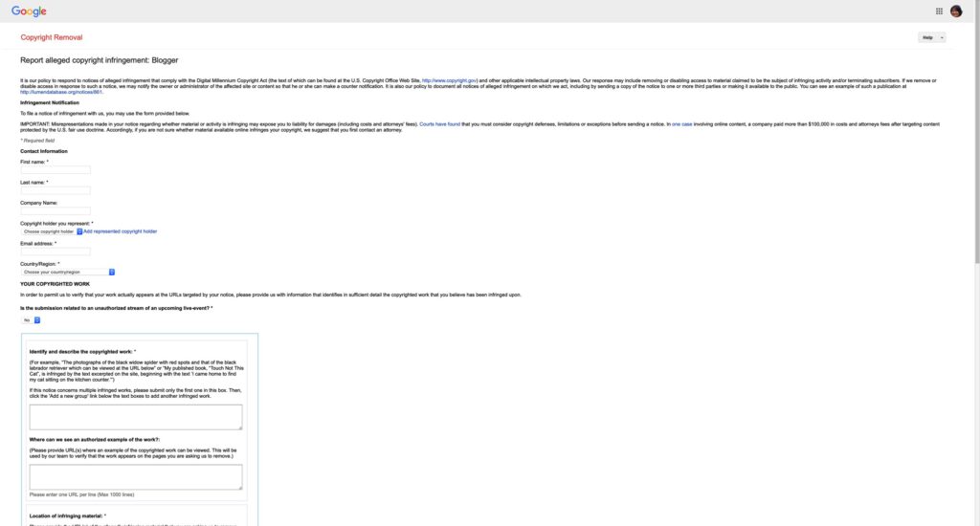Focus the Email address field
The image size is (980, 526).
point(56,252)
